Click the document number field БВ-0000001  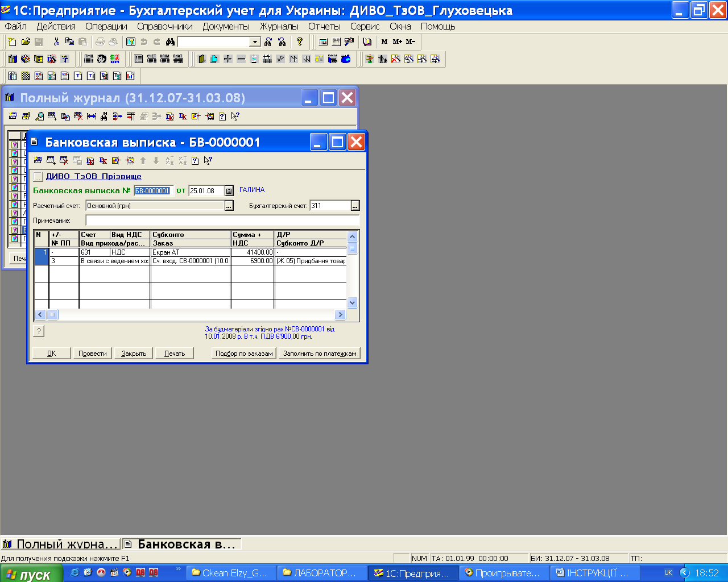tap(153, 191)
